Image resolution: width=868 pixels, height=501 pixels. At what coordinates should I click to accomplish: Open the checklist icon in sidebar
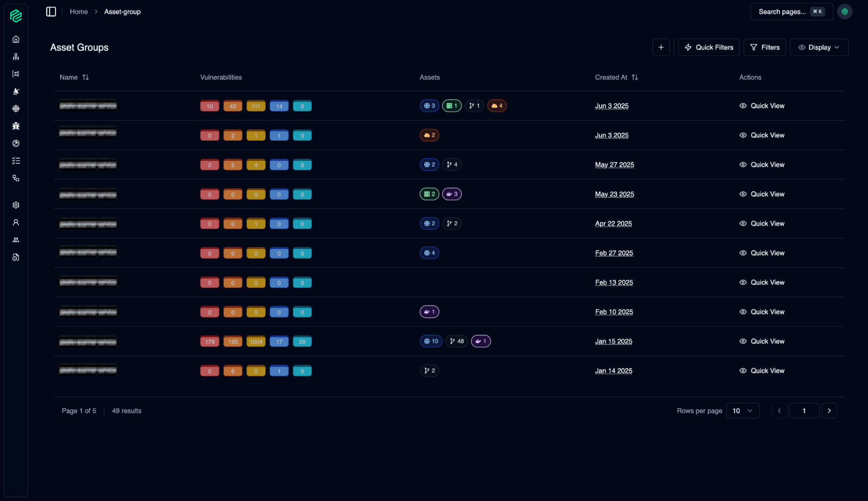pos(16,161)
